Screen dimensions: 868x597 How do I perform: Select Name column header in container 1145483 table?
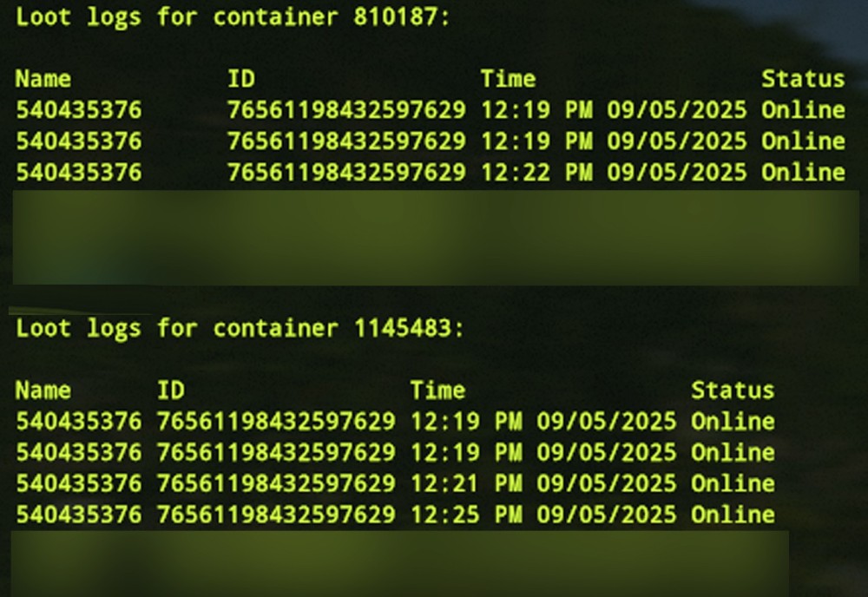tap(43, 390)
